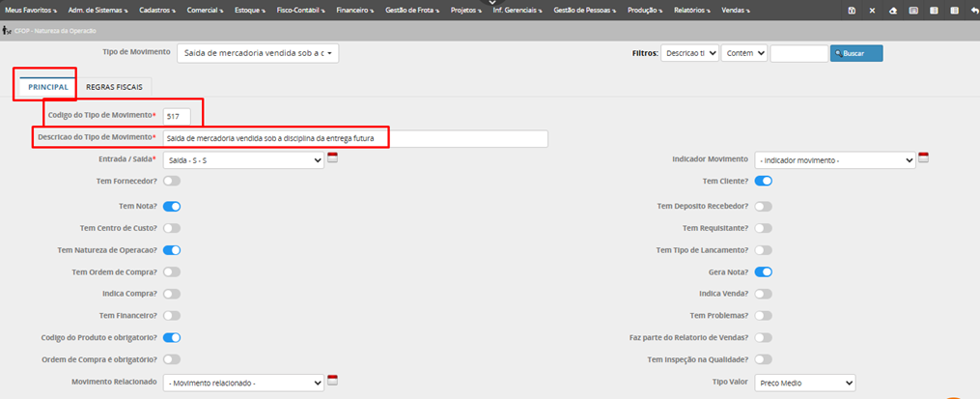Click the Codigo do Tipo de Movimento field

click(x=177, y=116)
